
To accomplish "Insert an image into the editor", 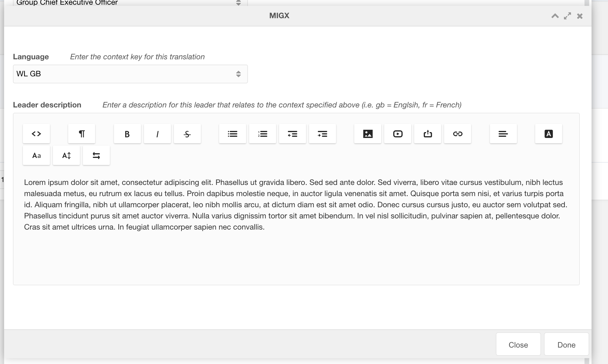I will pos(368,134).
